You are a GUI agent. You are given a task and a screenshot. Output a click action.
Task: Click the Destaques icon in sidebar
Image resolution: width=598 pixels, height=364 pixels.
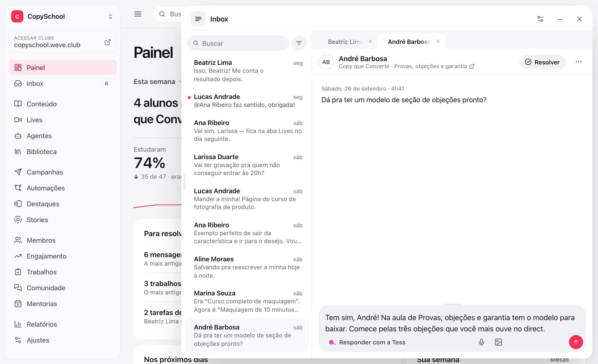click(18, 204)
